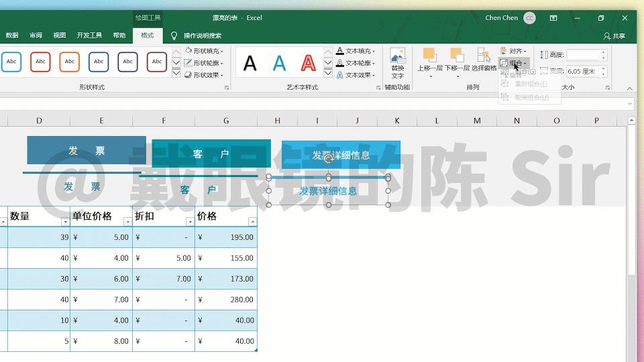Screen dimensions: 644x362
Task: Open the 对齐 align dropdown
Action: point(513,51)
